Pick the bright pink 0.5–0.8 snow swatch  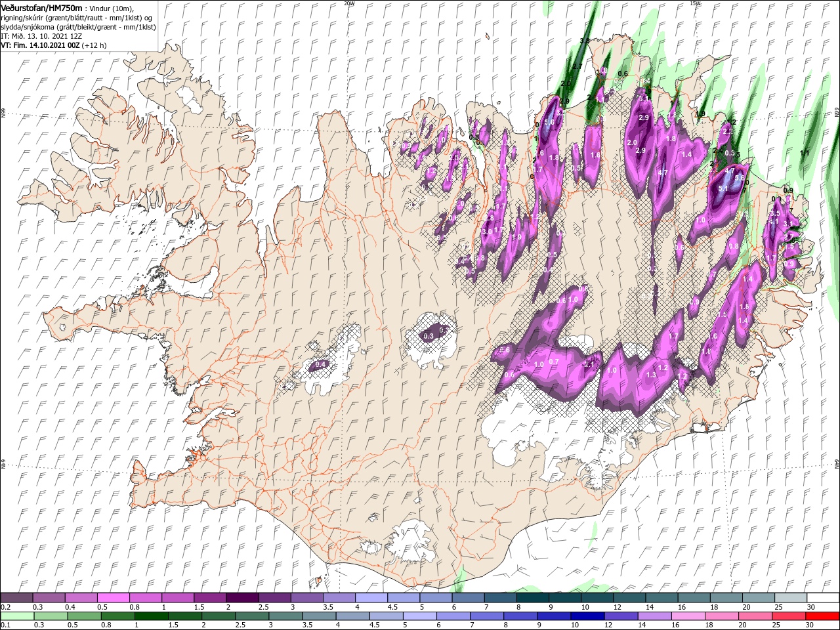114,598
